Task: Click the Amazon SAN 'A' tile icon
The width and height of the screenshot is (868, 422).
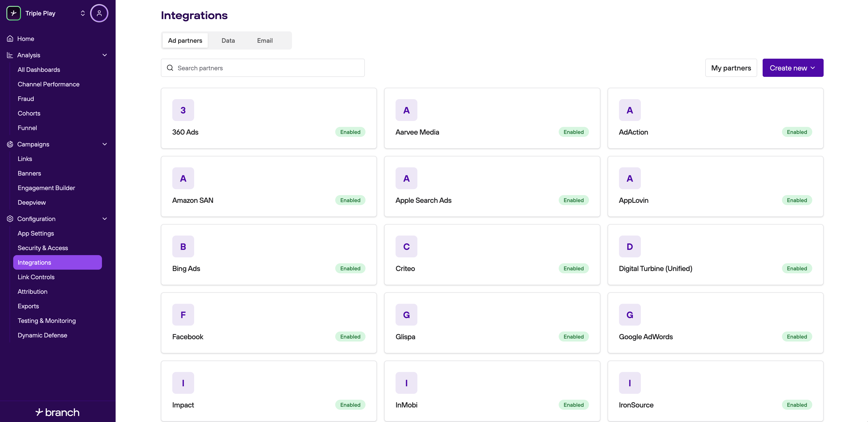Action: pyautogui.click(x=183, y=178)
